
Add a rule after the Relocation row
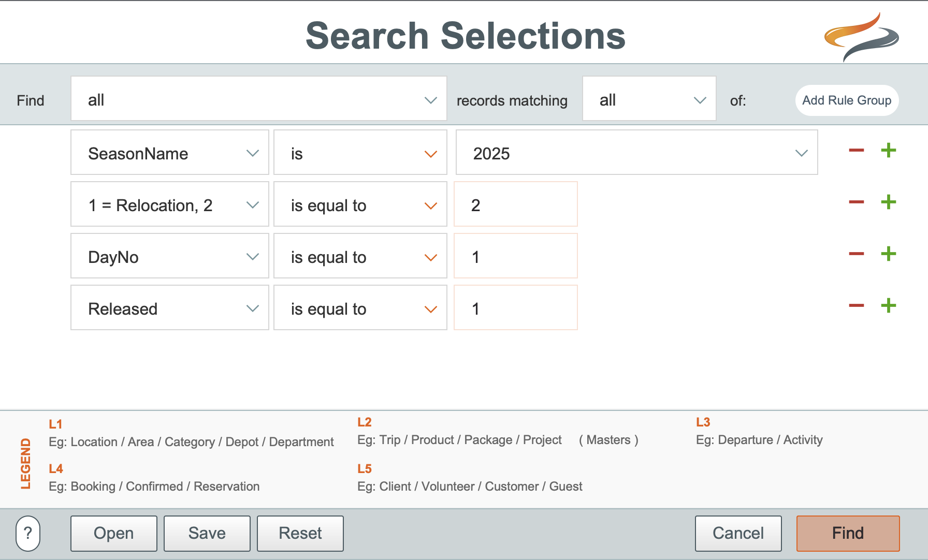point(889,202)
